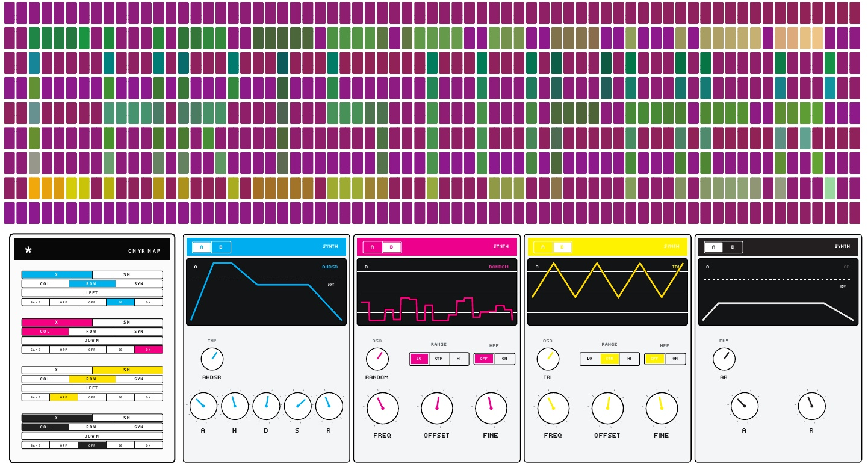Select SM in the cyan map section

[127, 274]
